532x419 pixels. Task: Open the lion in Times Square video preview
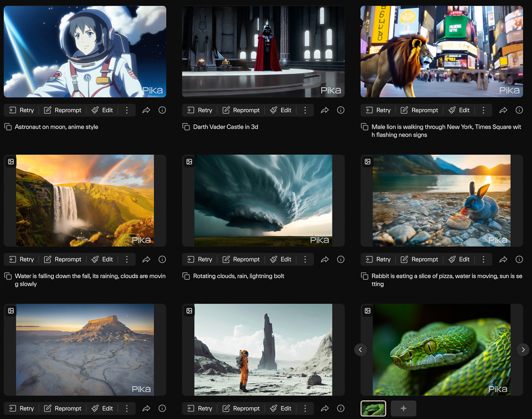pyautogui.click(x=442, y=52)
